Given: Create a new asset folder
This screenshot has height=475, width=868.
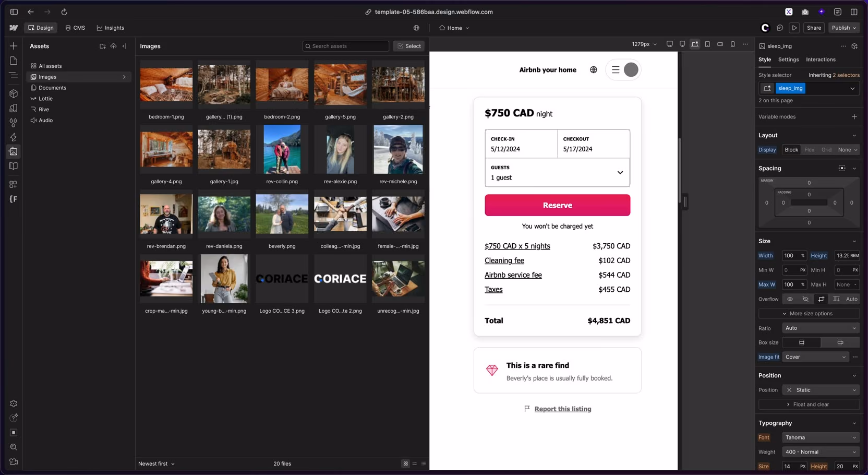Looking at the screenshot, I should click(x=103, y=46).
